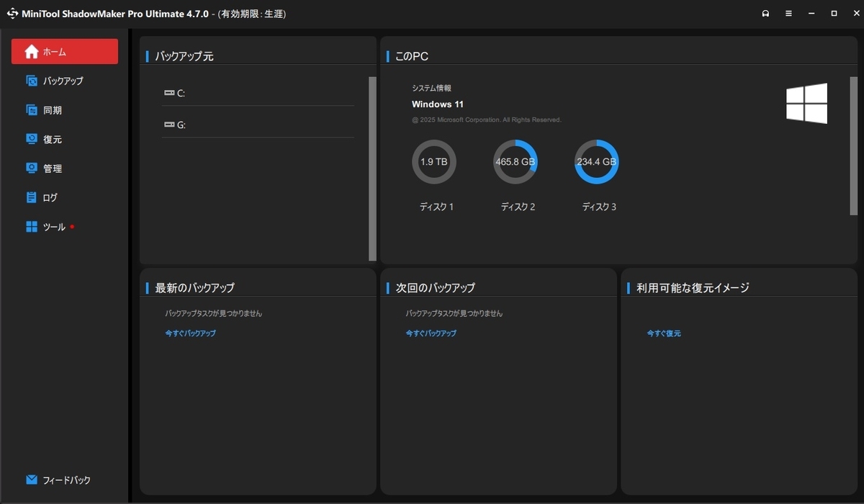Click the システム情報 label
The height and width of the screenshot is (504, 864).
click(431, 88)
